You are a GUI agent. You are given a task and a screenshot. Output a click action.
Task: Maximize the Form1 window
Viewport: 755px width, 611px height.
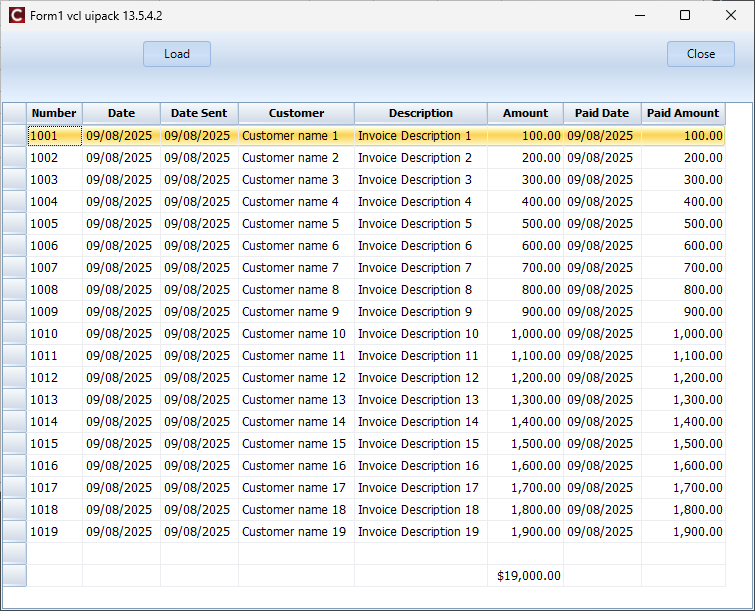pos(685,15)
